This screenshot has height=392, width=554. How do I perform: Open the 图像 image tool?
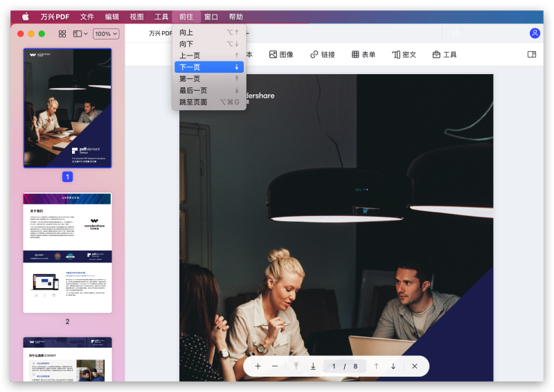(x=281, y=55)
